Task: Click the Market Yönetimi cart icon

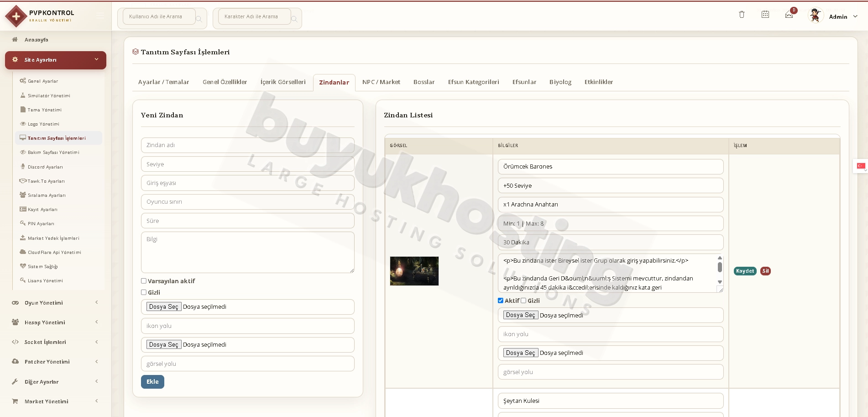Action: point(15,401)
